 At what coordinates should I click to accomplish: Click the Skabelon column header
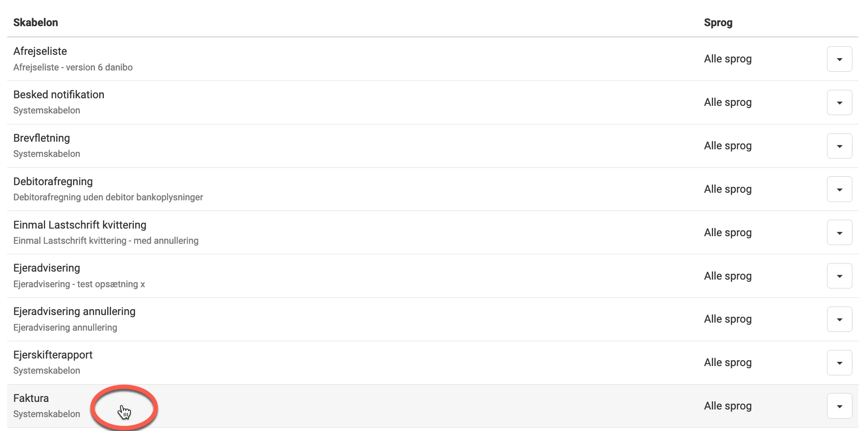click(x=35, y=23)
